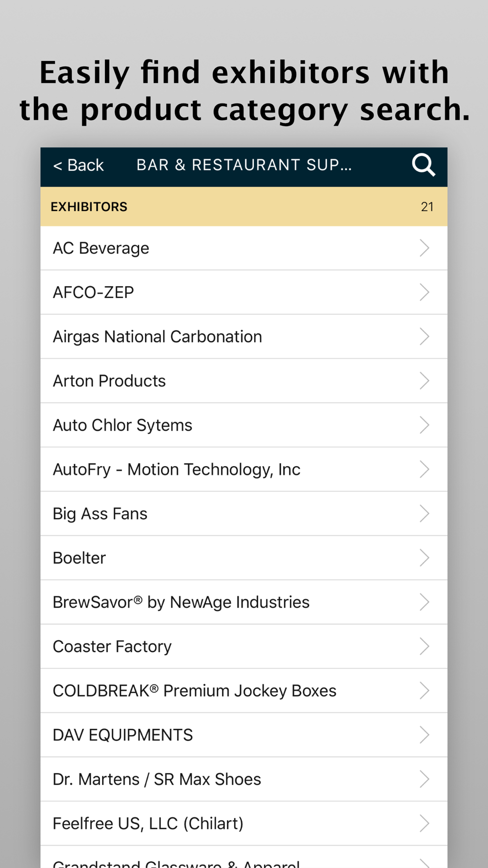
Task: Tap the Exhibitors section header
Action: pos(89,207)
